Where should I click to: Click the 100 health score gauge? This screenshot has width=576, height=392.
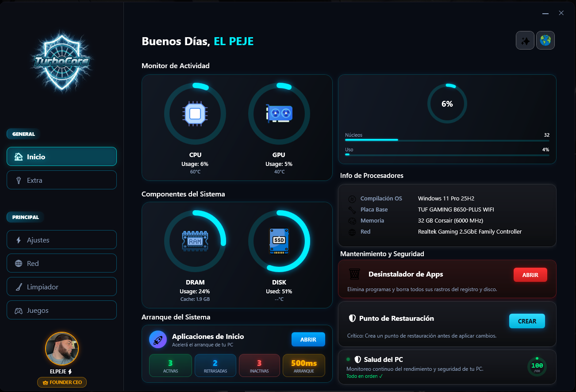[537, 367]
